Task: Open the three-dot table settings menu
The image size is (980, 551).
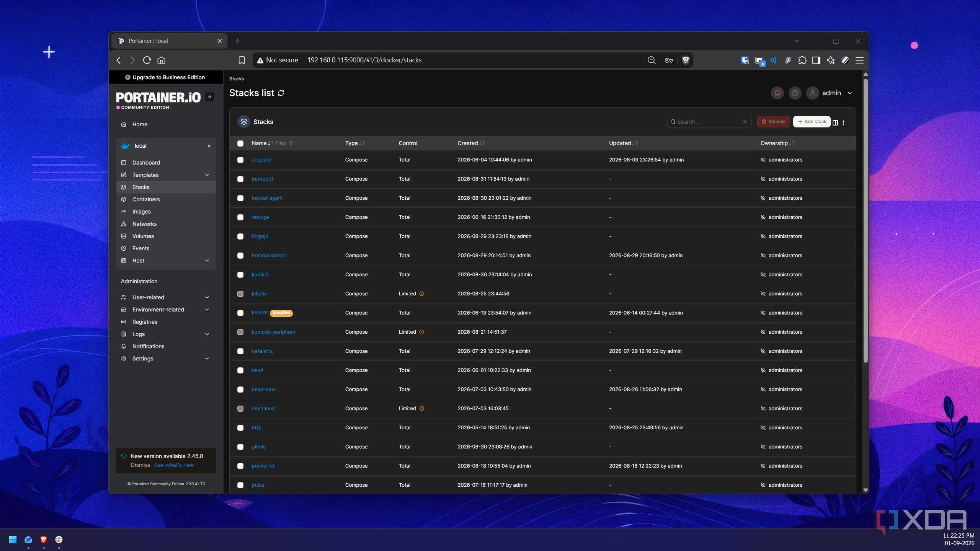Action: (843, 122)
